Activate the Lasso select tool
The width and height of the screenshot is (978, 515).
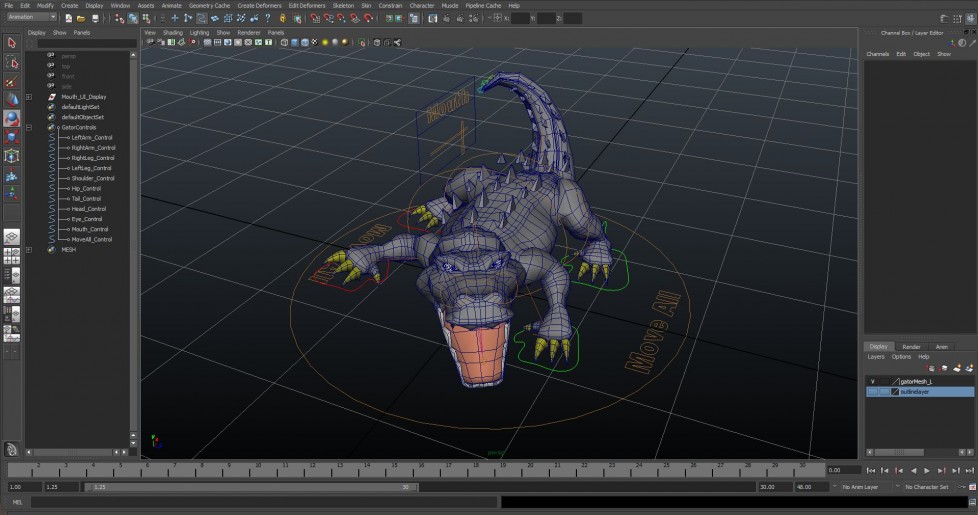click(11, 63)
